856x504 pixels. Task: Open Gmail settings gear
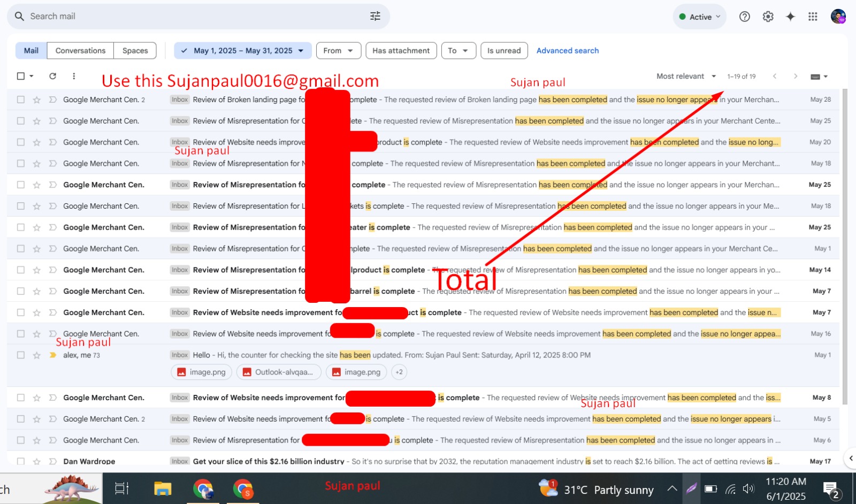tap(768, 17)
